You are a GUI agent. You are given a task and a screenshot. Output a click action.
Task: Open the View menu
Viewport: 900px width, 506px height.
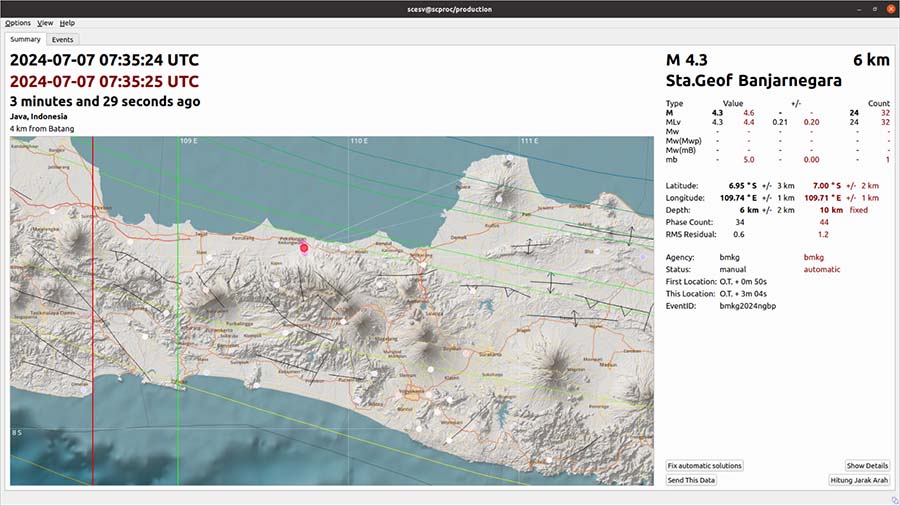pos(45,22)
